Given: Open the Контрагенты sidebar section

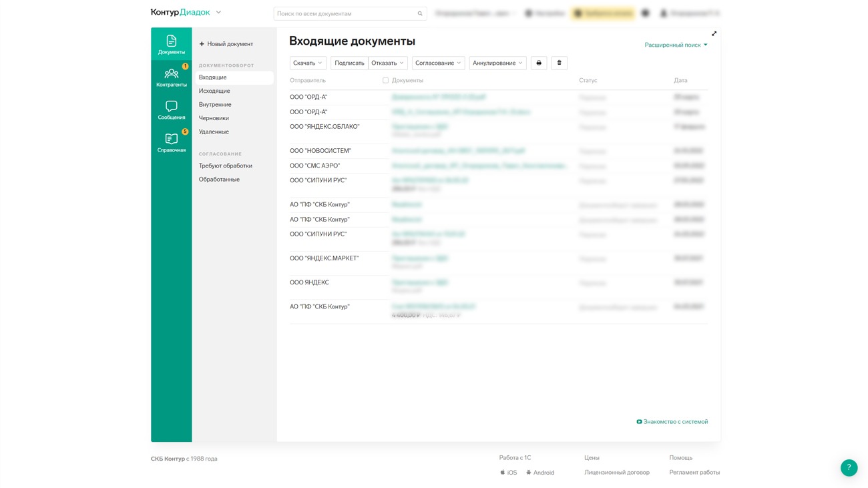Looking at the screenshot, I should (x=171, y=77).
